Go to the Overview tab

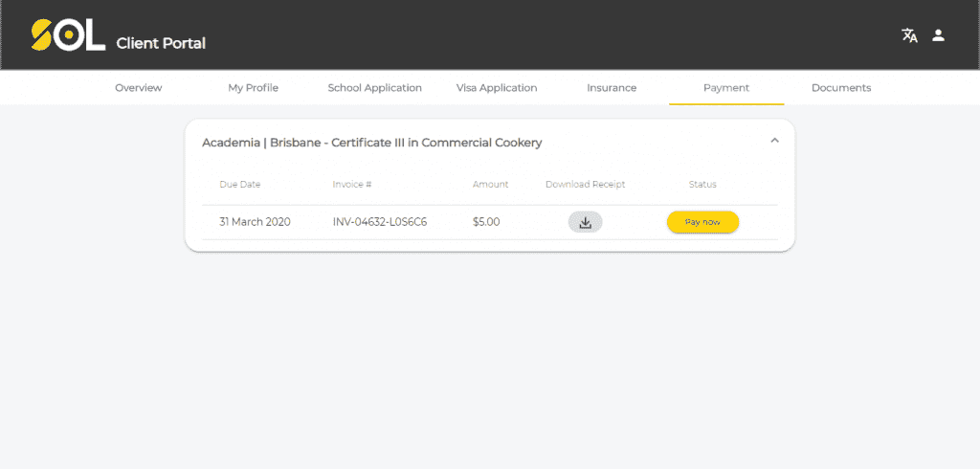click(x=138, y=87)
